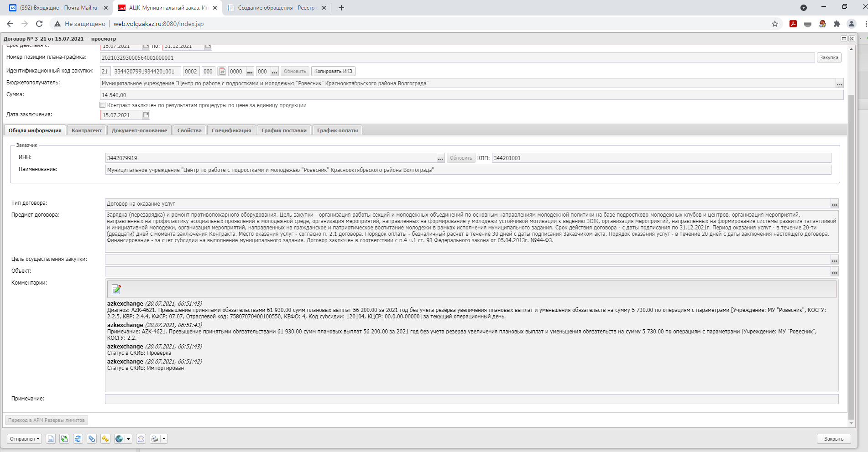Expand the print options dropdown arrow
Image resolution: width=868 pixels, height=452 pixels.
point(164,439)
